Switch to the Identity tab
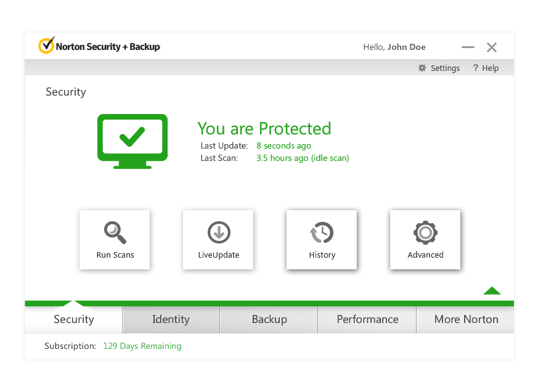Viewport: 538px width, 392px height. 171,319
